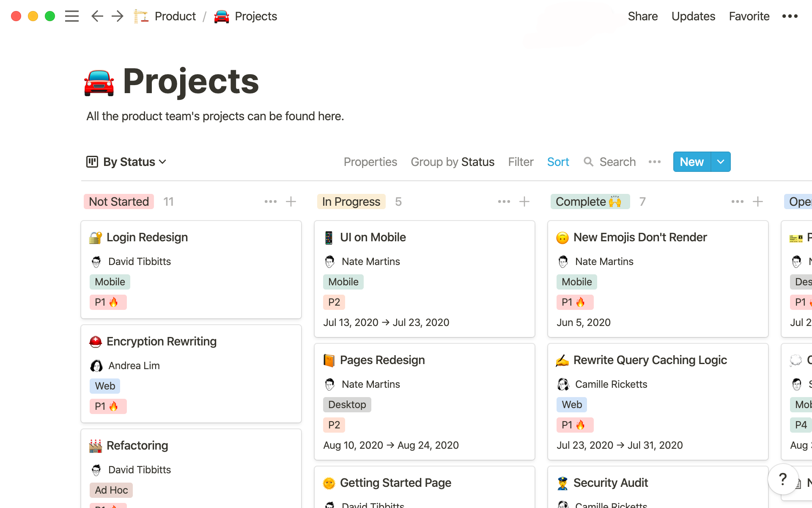Toggle visibility of Properties panel
The image size is (812, 508).
[370, 162]
